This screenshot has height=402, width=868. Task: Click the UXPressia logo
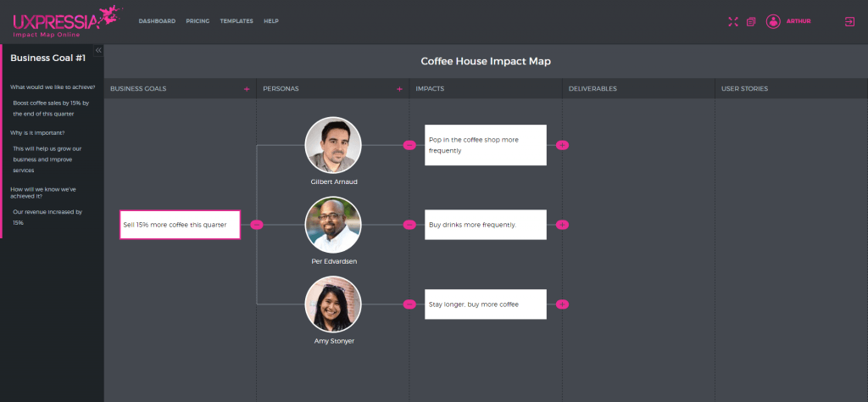click(x=65, y=21)
